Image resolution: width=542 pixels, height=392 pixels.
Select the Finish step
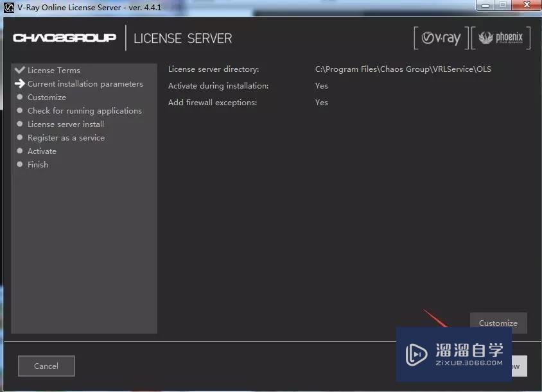pos(38,165)
